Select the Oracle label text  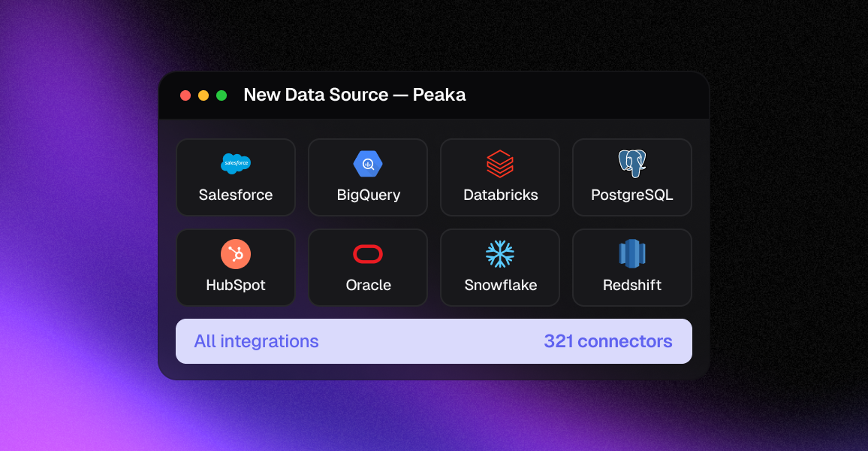click(368, 285)
